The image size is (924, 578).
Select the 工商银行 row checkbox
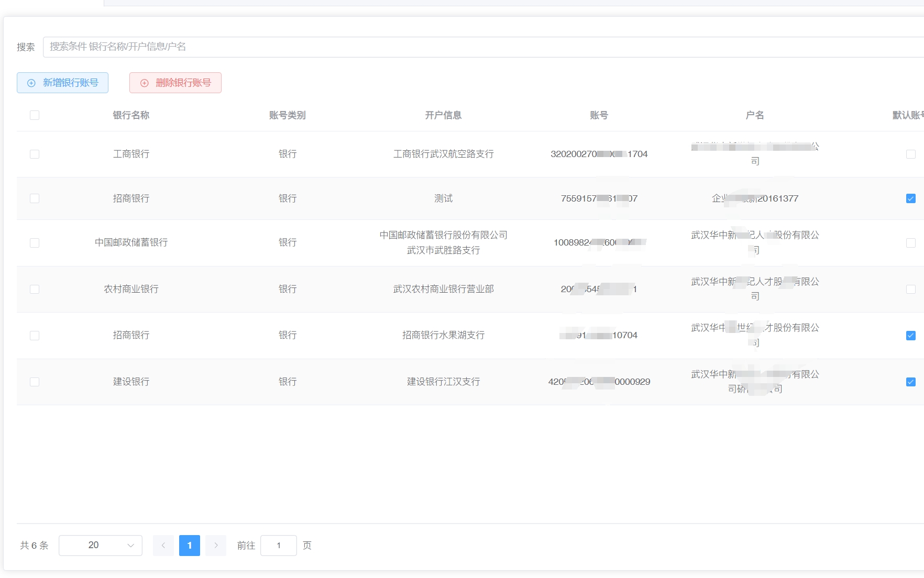click(35, 154)
